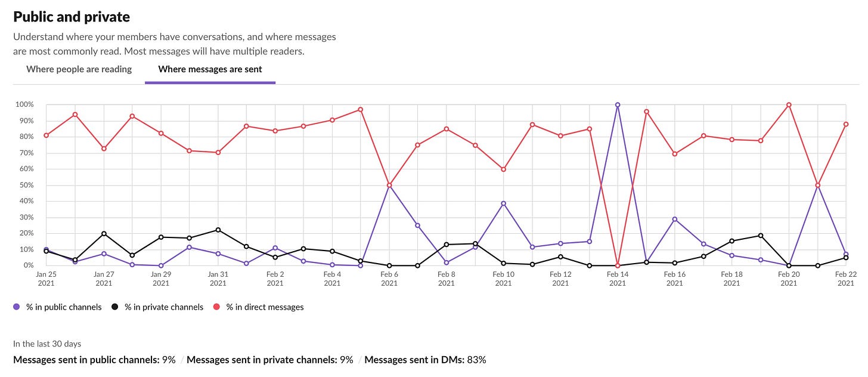Click the red data point at 50% on Feb 6
This screenshot has width=868, height=377.
pos(389,184)
